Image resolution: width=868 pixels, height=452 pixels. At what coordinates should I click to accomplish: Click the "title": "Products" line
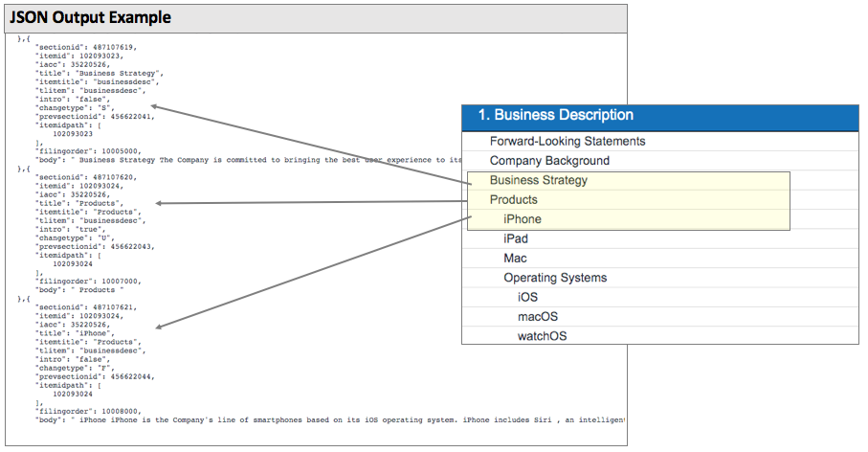[x=79, y=203]
